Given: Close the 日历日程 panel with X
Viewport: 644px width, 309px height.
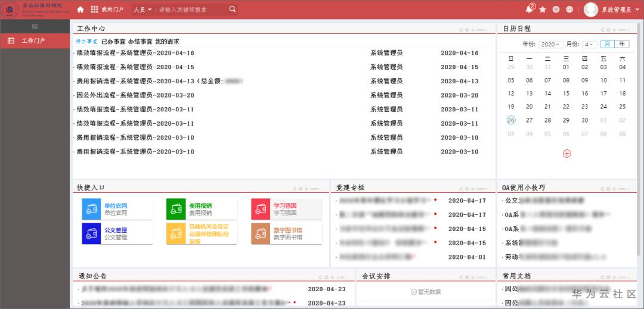Looking at the screenshot, I should [x=614, y=30].
